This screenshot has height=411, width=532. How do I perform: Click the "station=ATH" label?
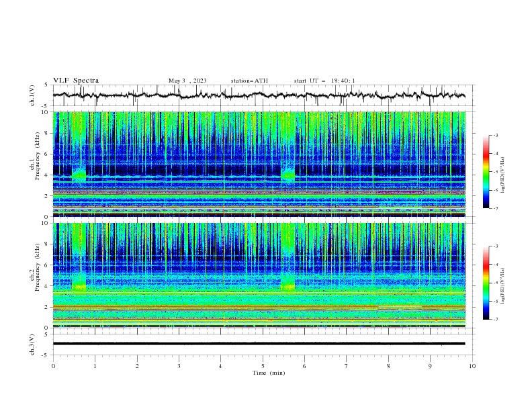[249, 81]
